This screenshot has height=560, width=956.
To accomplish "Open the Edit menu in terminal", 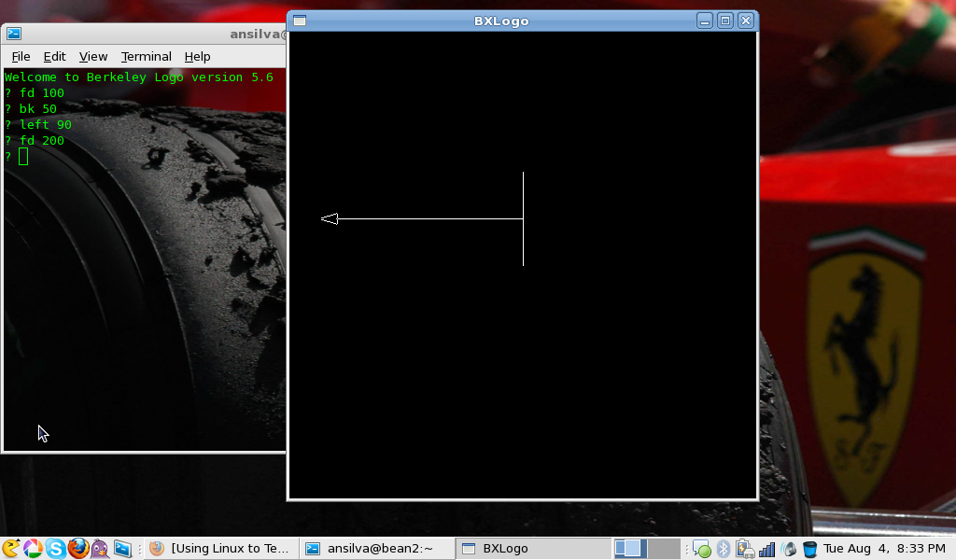I will (54, 57).
